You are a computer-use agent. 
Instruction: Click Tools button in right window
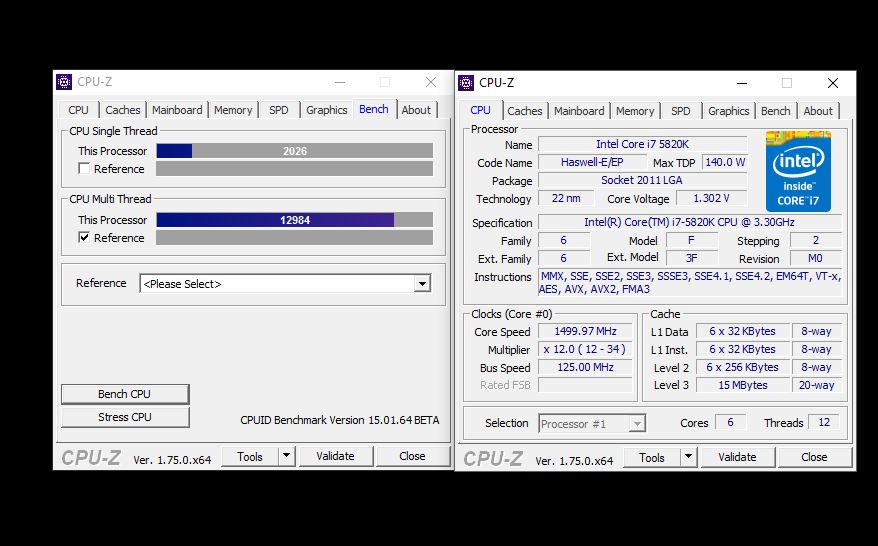point(652,458)
